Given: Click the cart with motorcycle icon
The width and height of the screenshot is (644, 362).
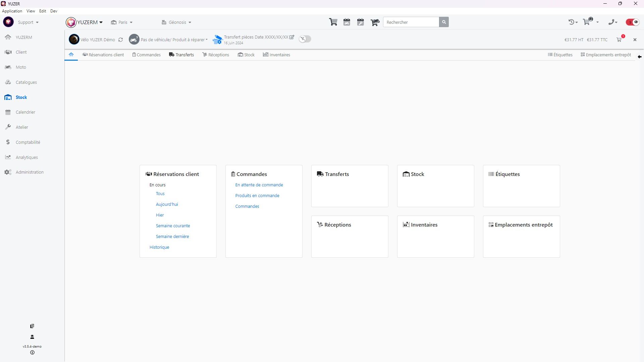Looking at the screenshot, I should pos(375,22).
